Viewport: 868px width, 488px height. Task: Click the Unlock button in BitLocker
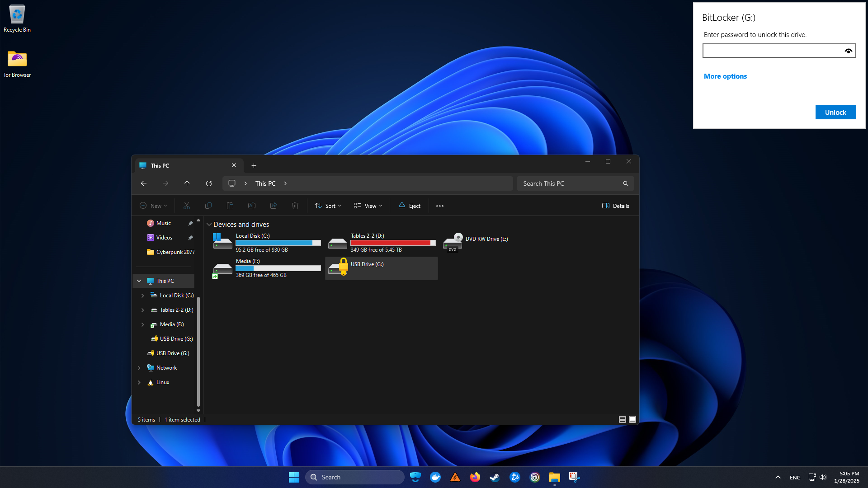pos(835,112)
